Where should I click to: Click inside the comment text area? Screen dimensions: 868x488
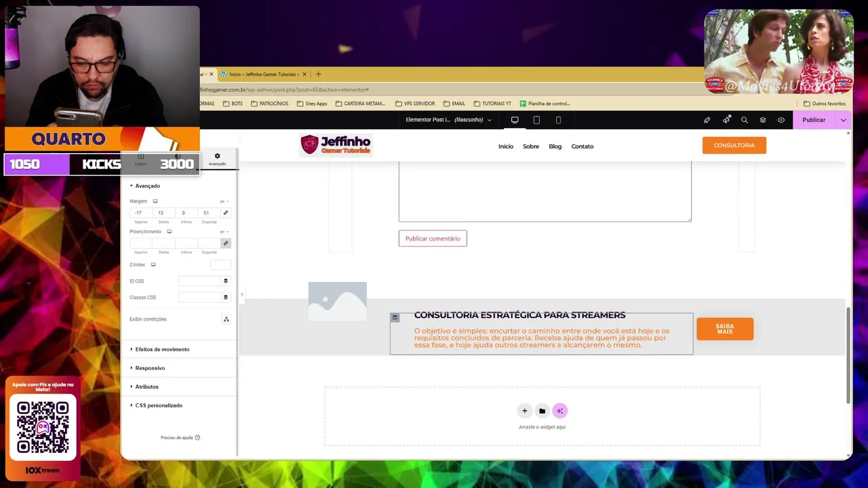pos(545,192)
